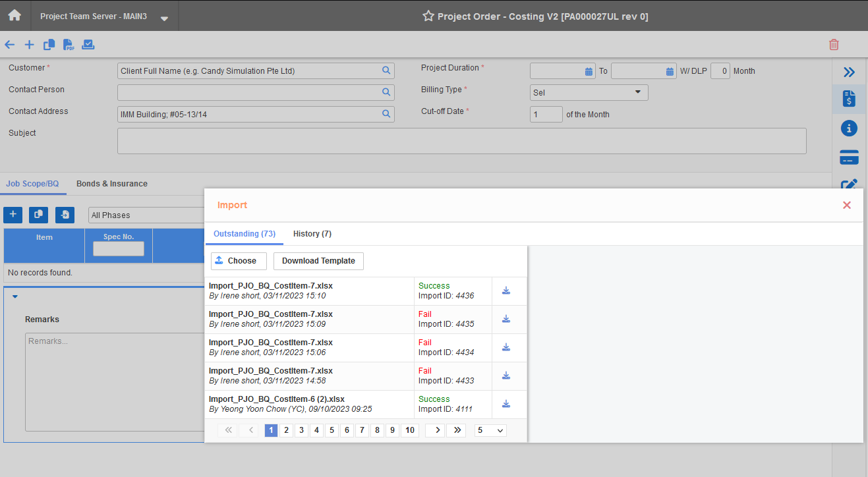
Task: Click the back arrow toolbar icon
Action: point(9,45)
